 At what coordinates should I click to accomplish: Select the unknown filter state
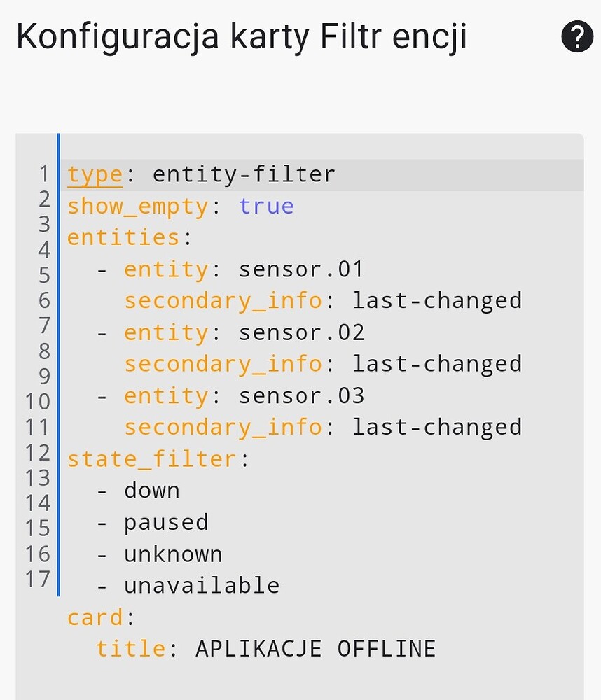click(x=173, y=554)
